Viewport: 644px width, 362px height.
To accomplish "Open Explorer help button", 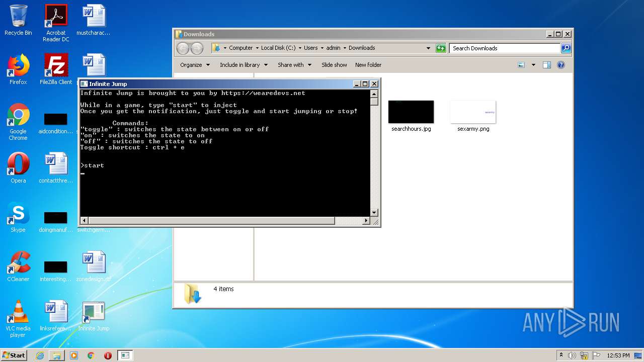I will pos(561,65).
